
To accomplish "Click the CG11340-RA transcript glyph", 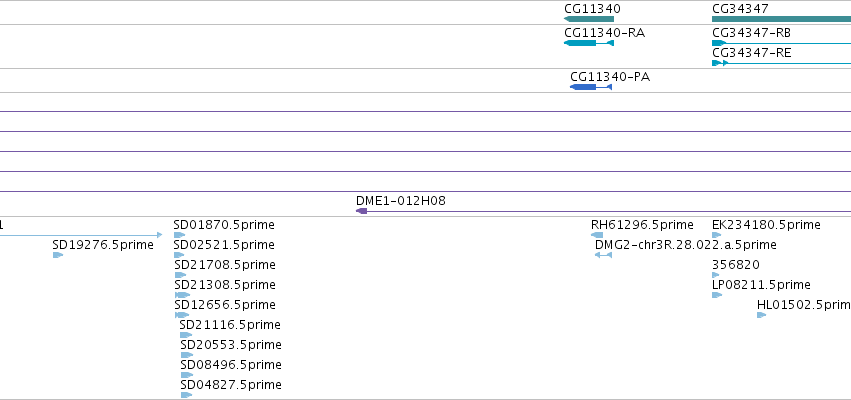I will pos(589,43).
